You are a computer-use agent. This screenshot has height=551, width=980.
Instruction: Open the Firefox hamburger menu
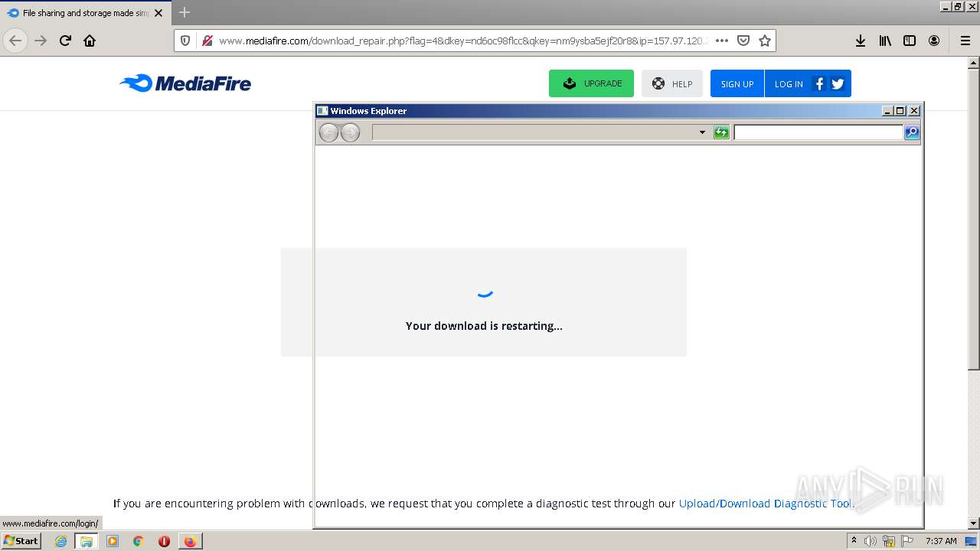point(965,41)
